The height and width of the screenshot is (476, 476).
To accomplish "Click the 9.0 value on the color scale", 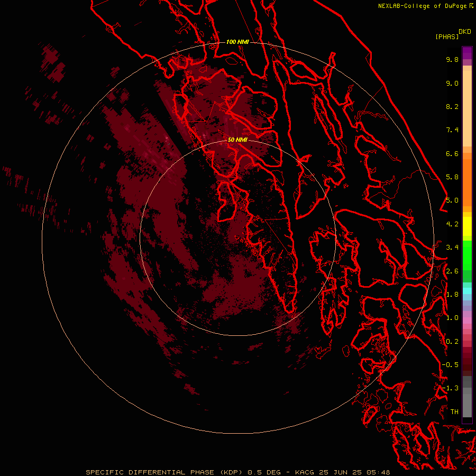I will click(452, 83).
